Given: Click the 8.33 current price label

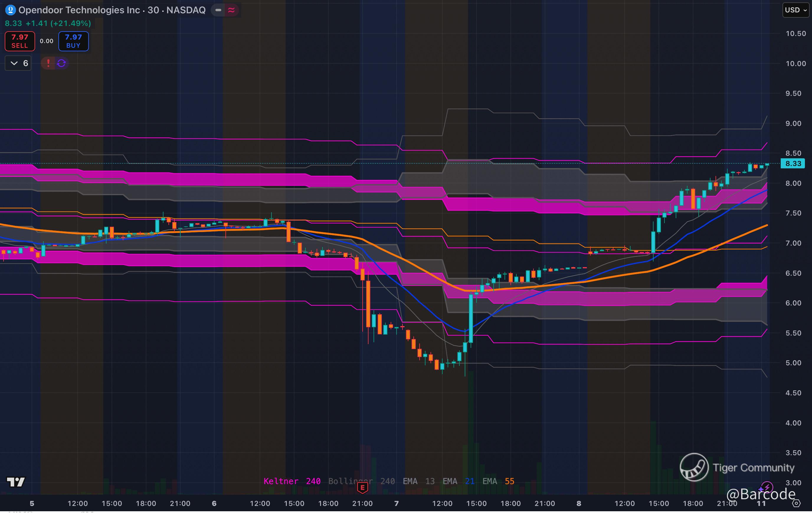Looking at the screenshot, I should pyautogui.click(x=793, y=163).
